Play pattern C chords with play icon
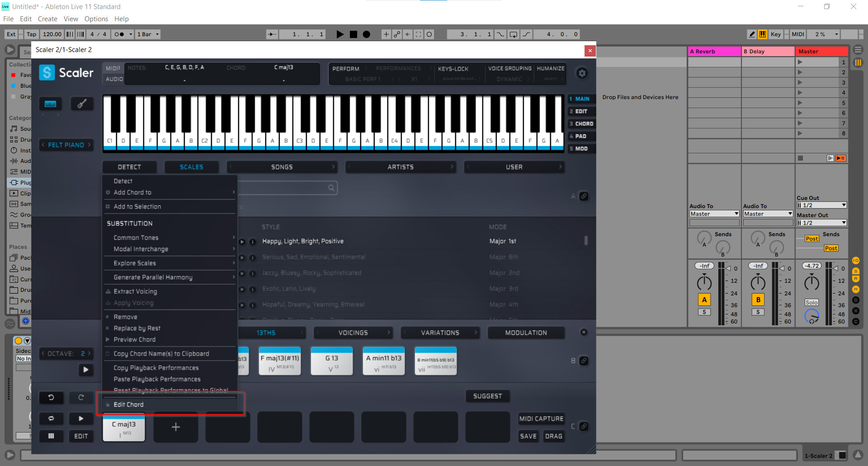The image size is (868, 466). tap(81, 418)
